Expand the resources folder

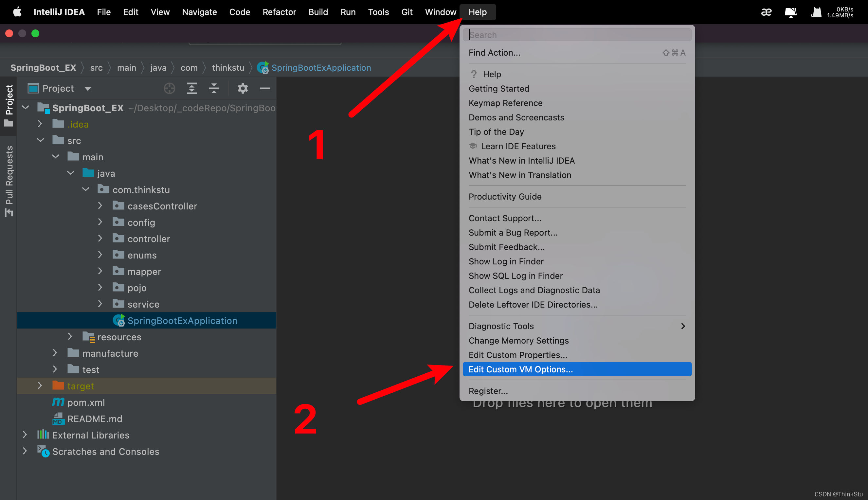[70, 336]
